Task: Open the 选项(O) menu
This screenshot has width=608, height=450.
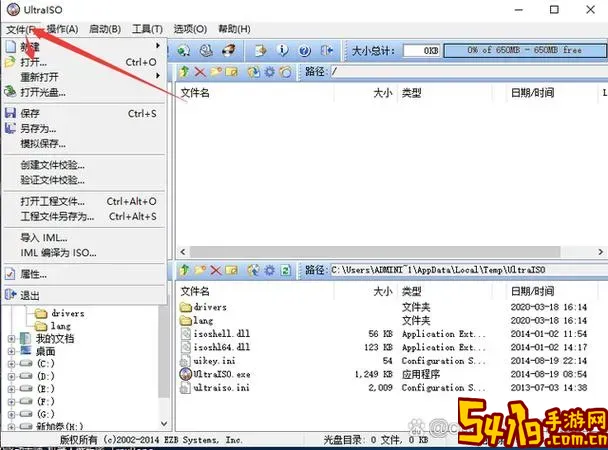Action: click(190, 29)
